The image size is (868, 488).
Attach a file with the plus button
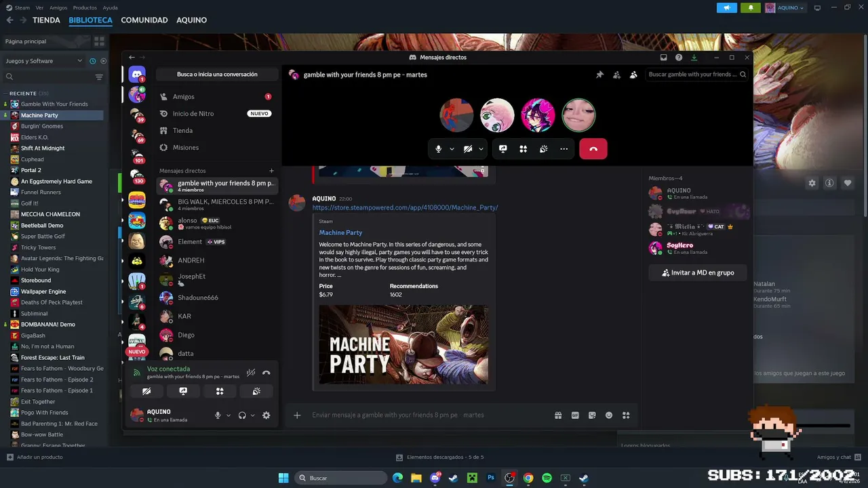(297, 415)
